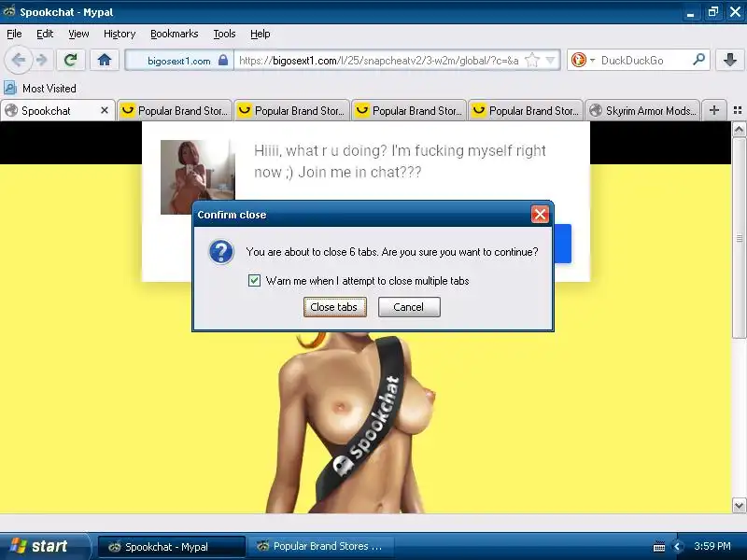
Task: Click the 3:59 PM taskbar clock
Action: (x=712, y=546)
